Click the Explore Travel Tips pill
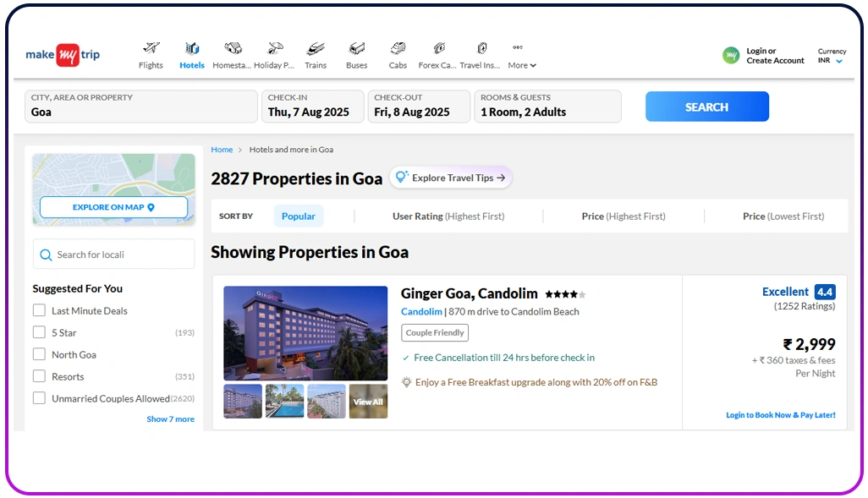The height and width of the screenshot is (498, 868). (x=450, y=178)
